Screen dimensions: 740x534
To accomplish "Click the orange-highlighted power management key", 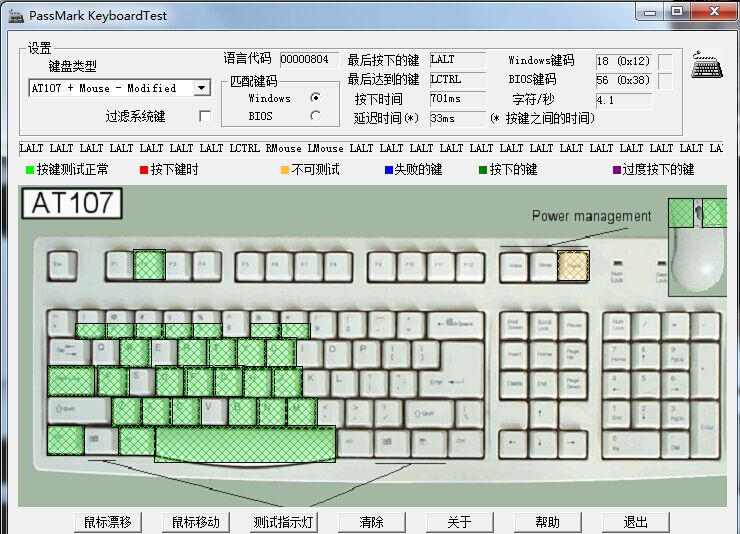I will point(573,266).
